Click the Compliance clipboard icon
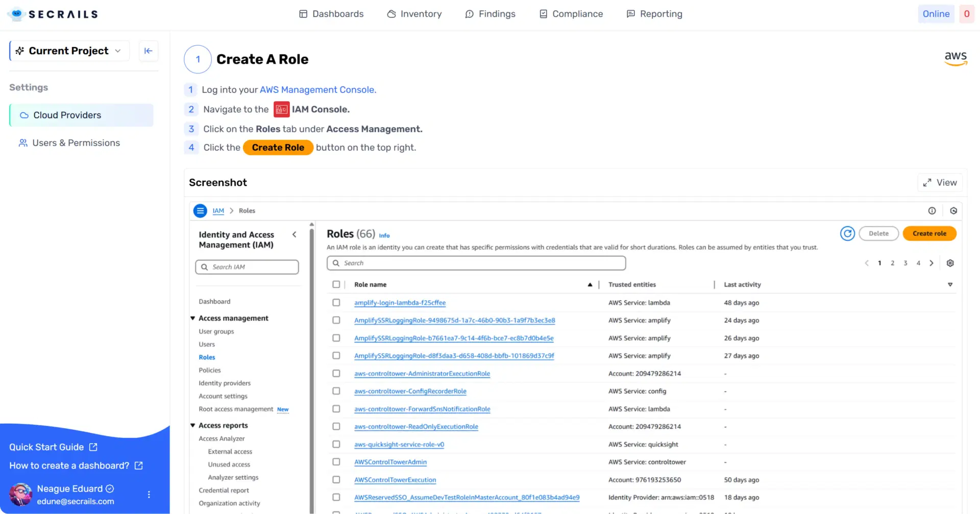The height and width of the screenshot is (514, 980). pos(544,14)
